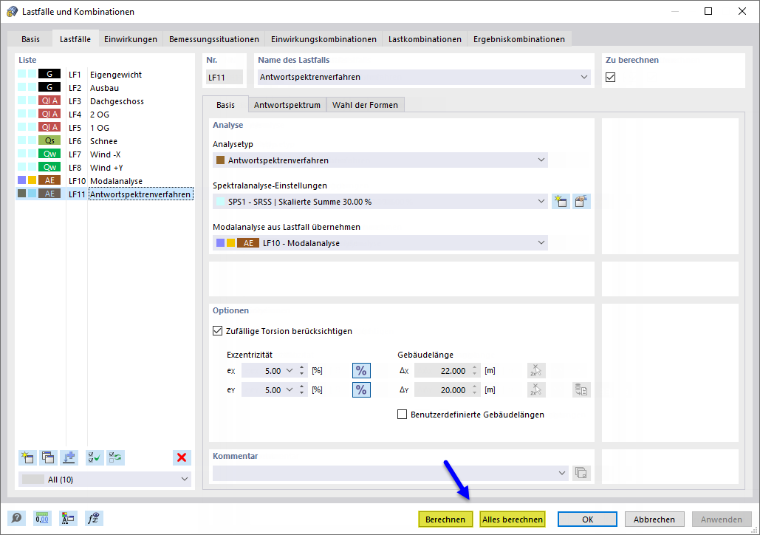Expand eX eccentricity value dropdown

(x=289, y=371)
